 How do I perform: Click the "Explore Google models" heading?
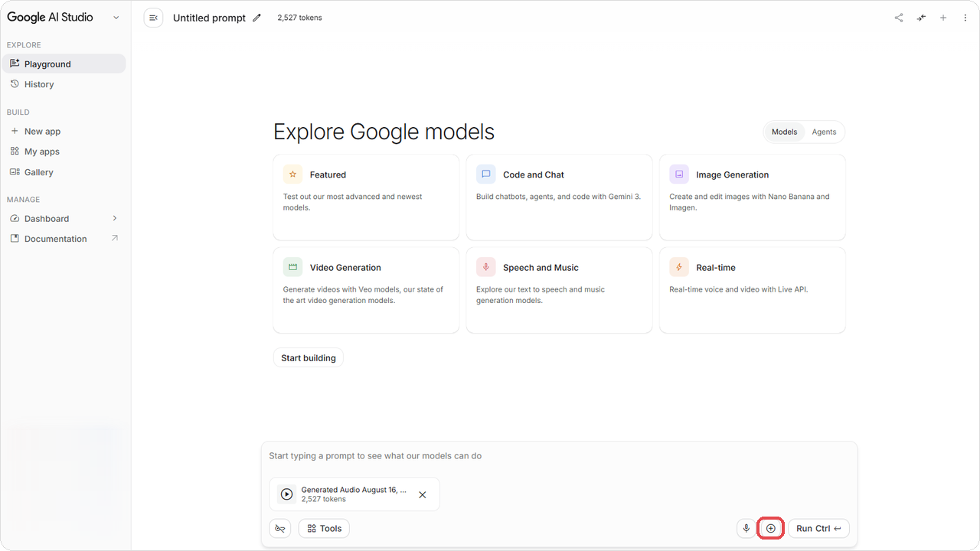[384, 132]
